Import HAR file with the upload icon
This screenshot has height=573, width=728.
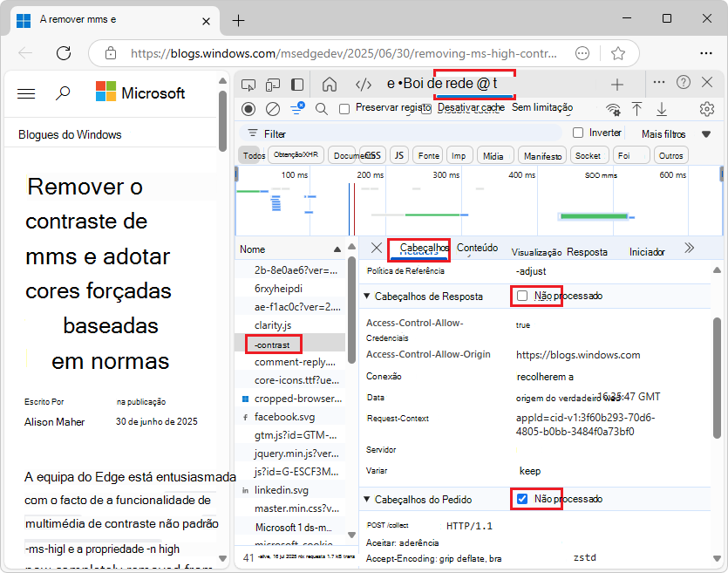coord(639,108)
